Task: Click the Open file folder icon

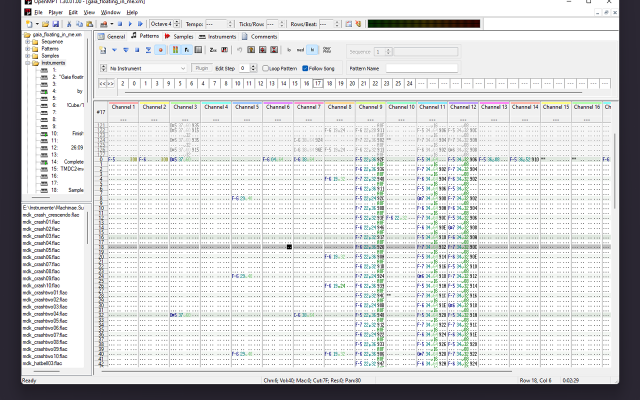Action: (45, 24)
